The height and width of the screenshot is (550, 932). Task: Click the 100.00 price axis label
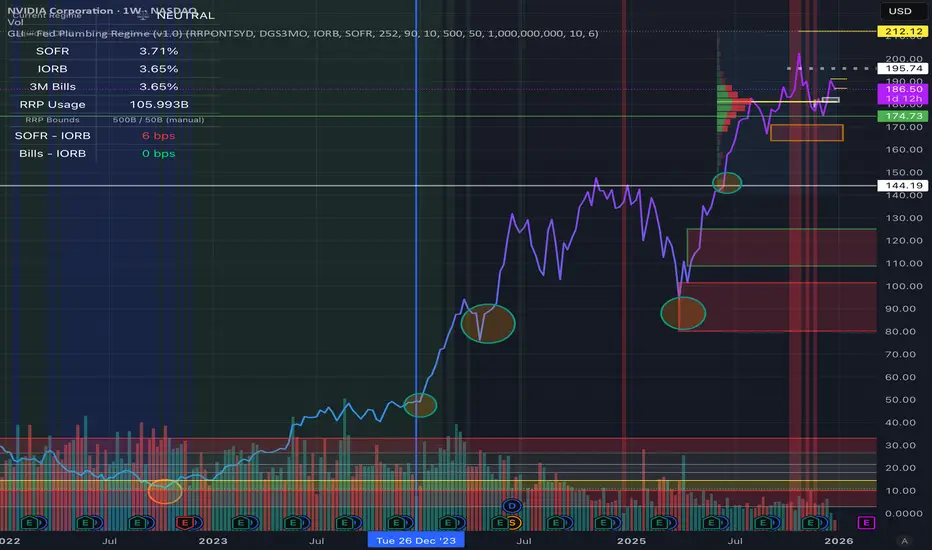pyautogui.click(x=903, y=286)
